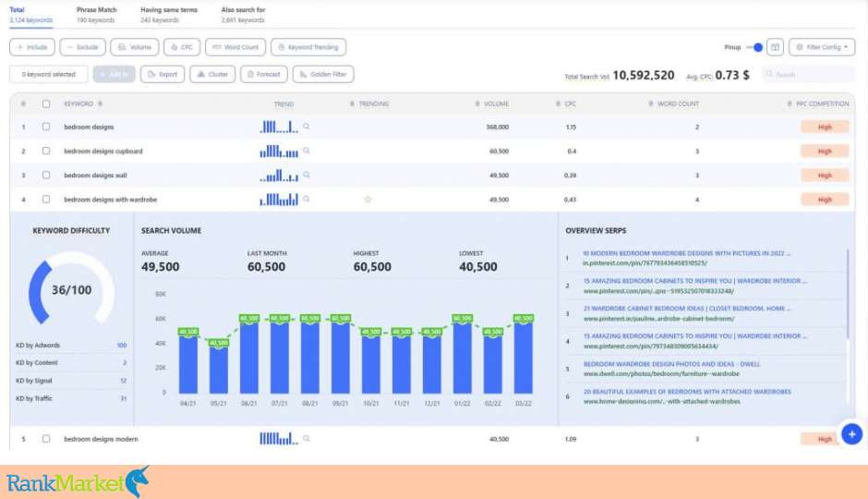Check the bedroom designs modern checkbox
The image size is (868, 499).
coord(46,439)
